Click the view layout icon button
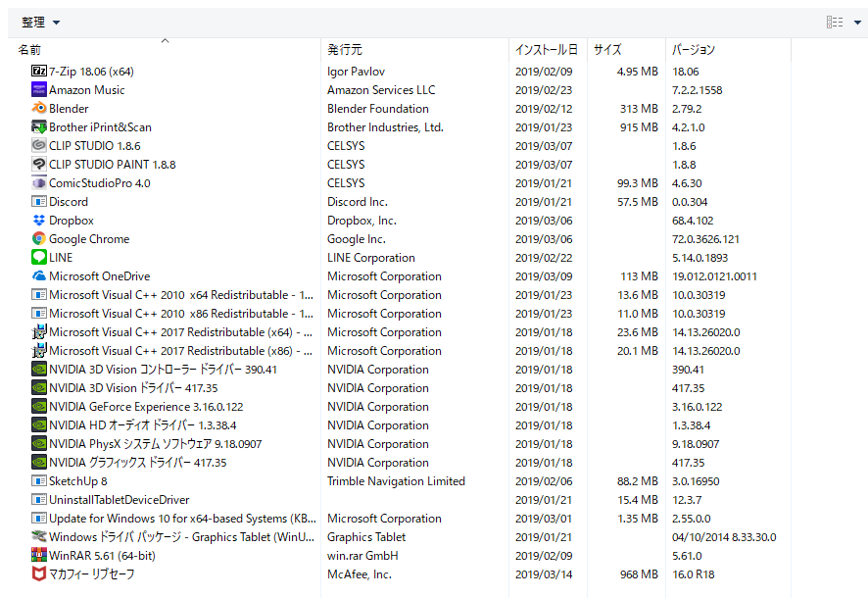This screenshot has width=868, height=598. pos(835,23)
